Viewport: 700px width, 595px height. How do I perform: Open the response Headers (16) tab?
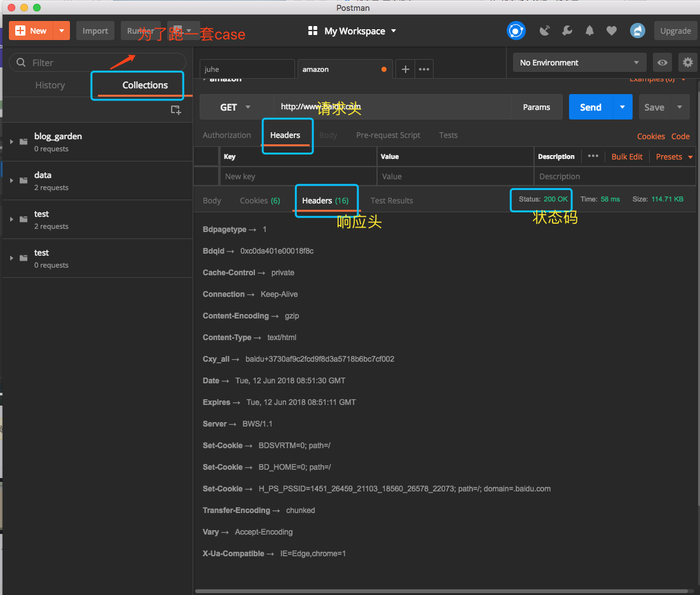[x=326, y=200]
